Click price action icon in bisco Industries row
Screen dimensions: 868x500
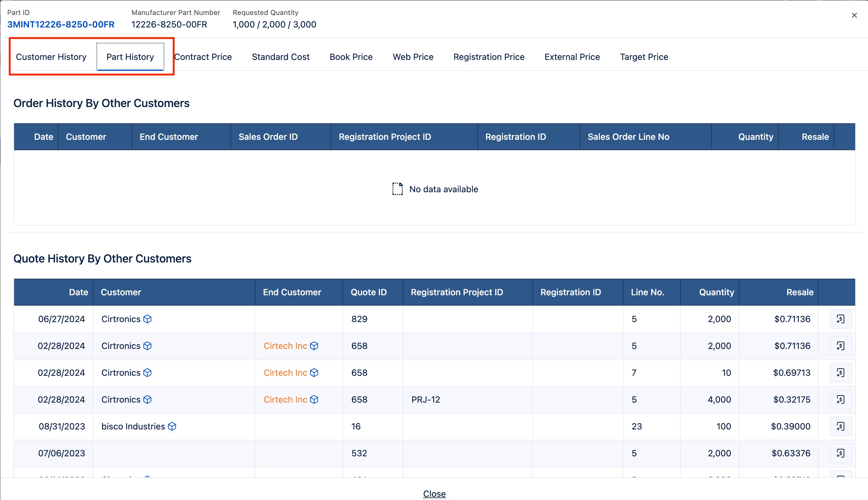[841, 426]
